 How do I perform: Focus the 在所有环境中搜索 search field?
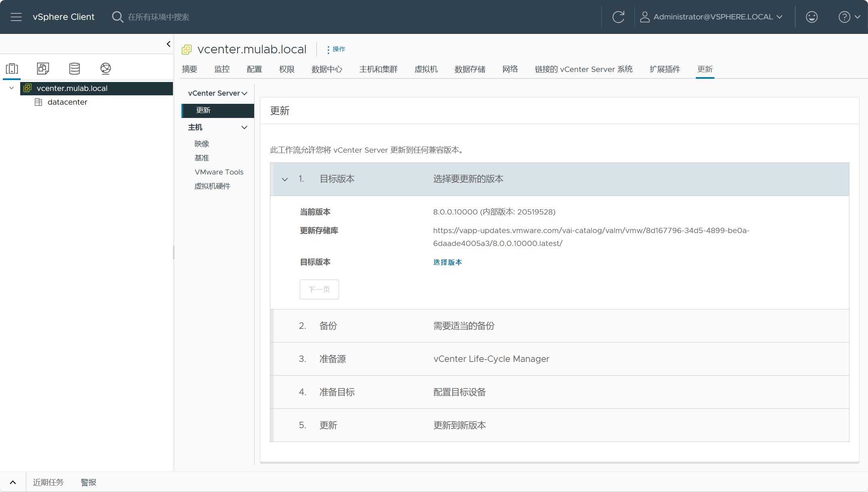pyautogui.click(x=158, y=17)
